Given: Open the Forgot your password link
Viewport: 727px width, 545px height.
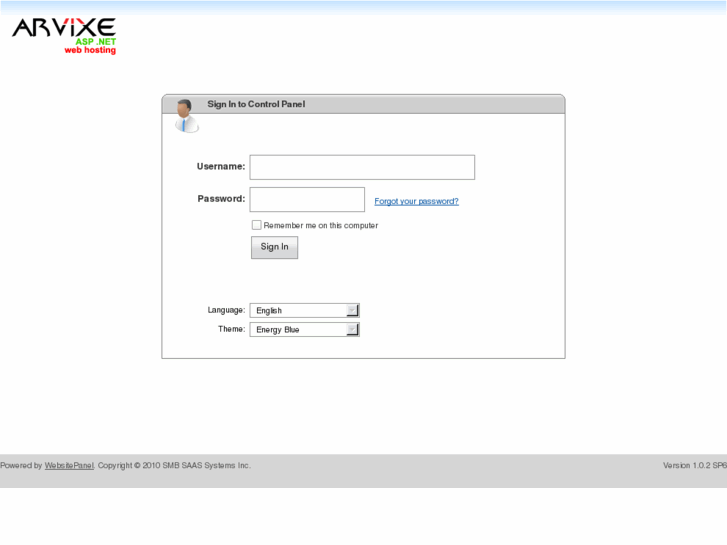Looking at the screenshot, I should click(416, 201).
